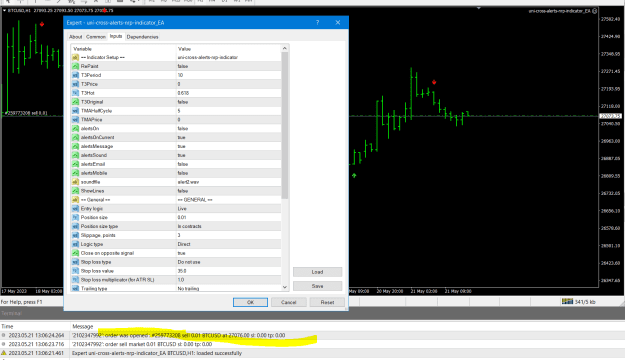Click the string icon beside soundfile
Screen dimensions: 625x360
pyautogui.click(x=75, y=182)
